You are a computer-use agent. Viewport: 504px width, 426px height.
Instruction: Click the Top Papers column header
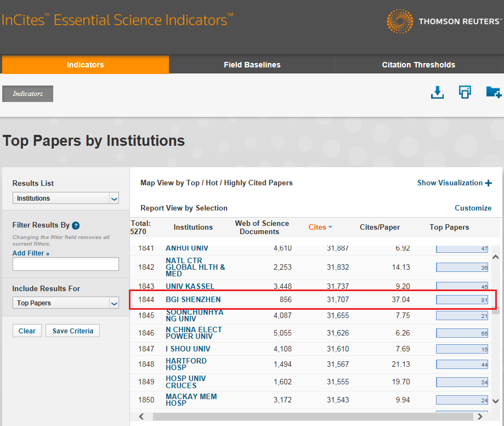(449, 227)
